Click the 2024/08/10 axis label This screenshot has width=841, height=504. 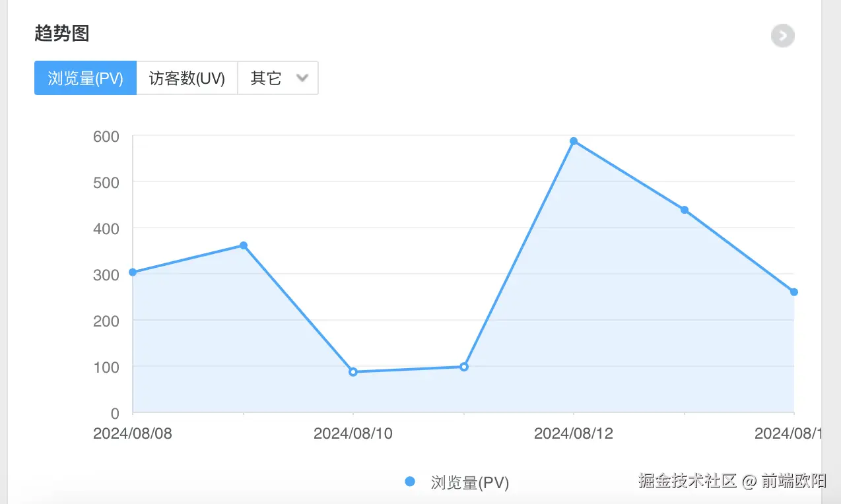coord(353,433)
